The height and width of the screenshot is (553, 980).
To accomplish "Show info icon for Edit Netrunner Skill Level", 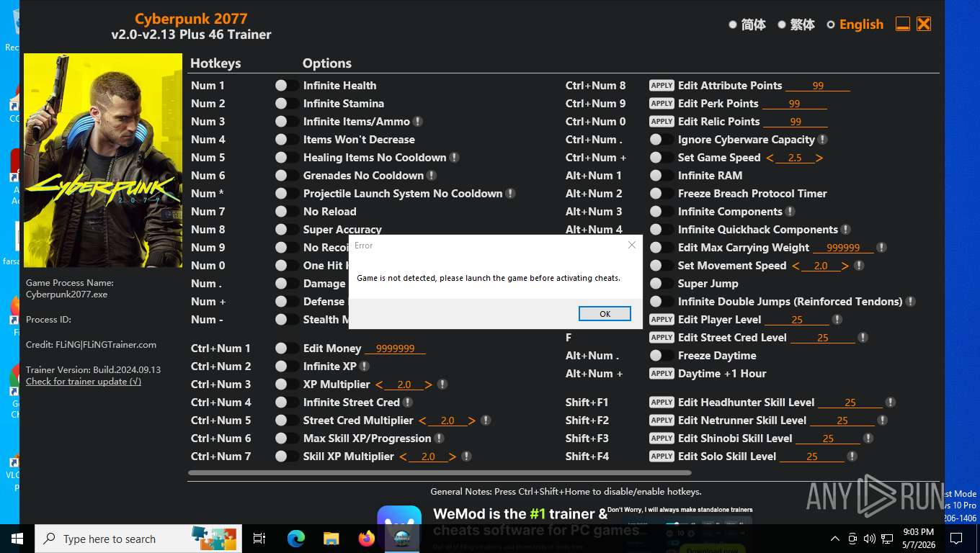I will point(882,420).
